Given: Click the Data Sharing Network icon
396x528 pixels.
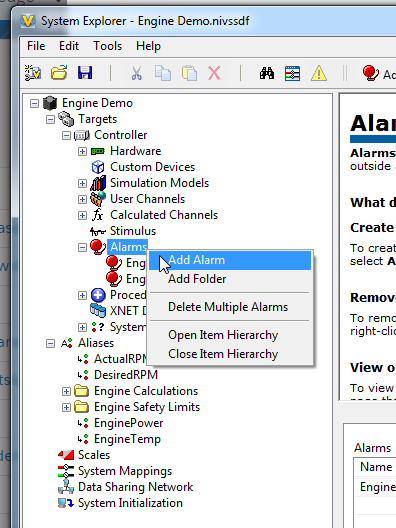Looking at the screenshot, I should click(66, 487).
